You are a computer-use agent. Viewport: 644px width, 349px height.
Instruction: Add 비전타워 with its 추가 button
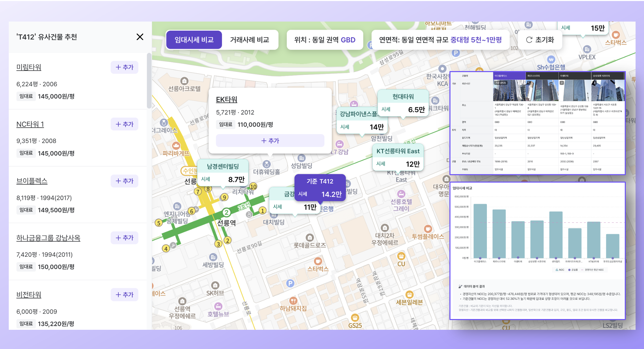coord(124,295)
